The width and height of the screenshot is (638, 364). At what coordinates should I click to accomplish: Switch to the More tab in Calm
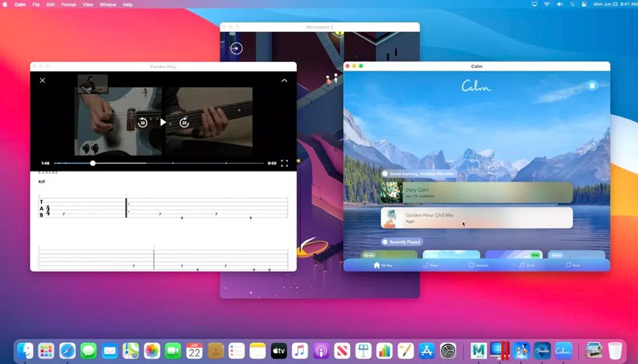573,265
